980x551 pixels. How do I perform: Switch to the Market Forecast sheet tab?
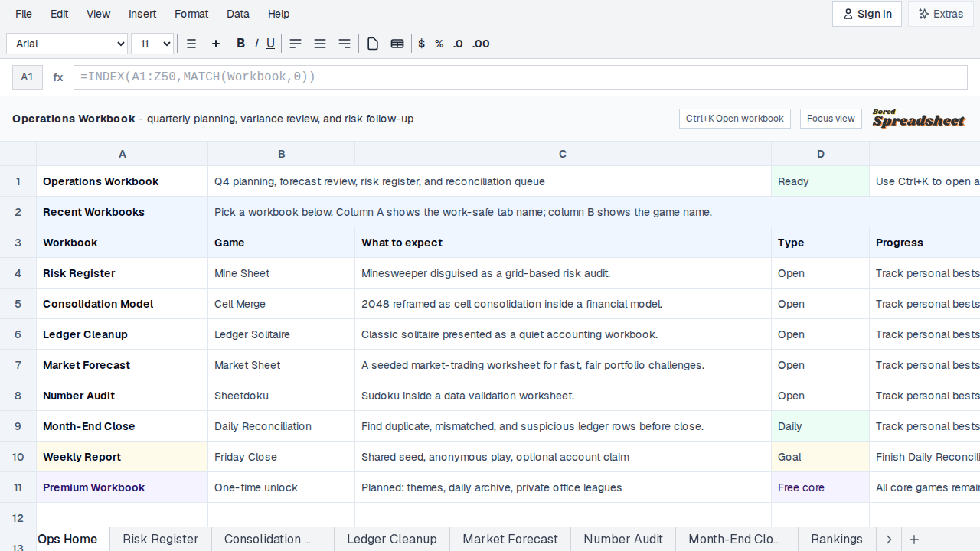[511, 540]
